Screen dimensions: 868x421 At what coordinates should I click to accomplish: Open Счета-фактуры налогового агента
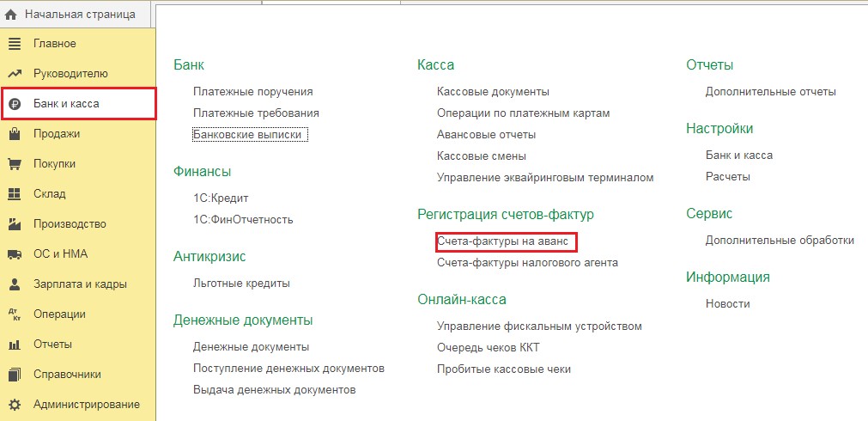click(x=527, y=263)
